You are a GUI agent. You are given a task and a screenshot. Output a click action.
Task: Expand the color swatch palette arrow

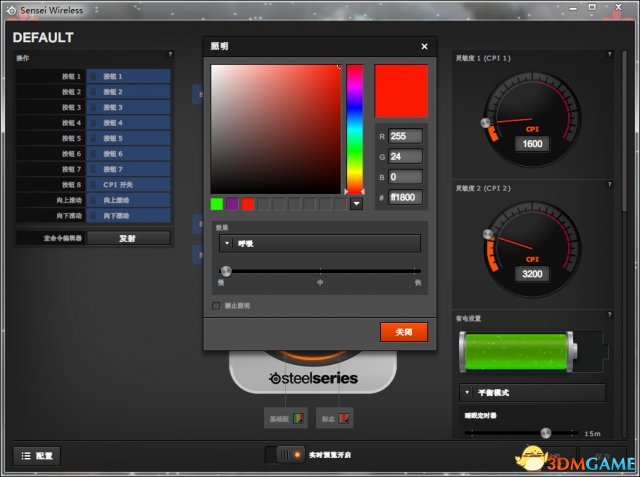tap(356, 204)
